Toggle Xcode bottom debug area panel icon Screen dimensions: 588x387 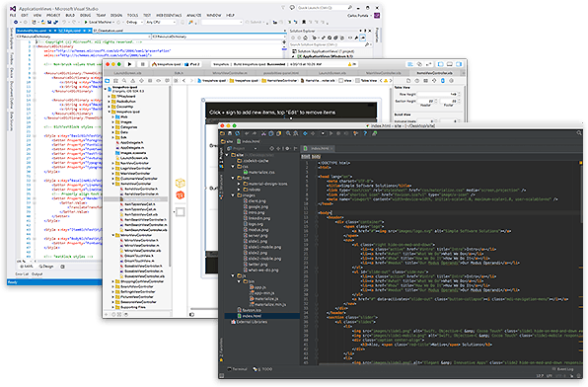coord(449,64)
